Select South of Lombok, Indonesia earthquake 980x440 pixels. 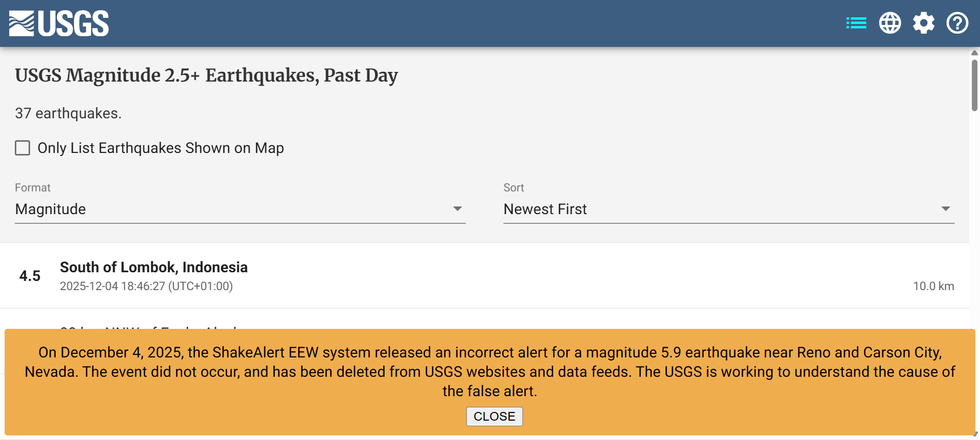click(x=154, y=267)
